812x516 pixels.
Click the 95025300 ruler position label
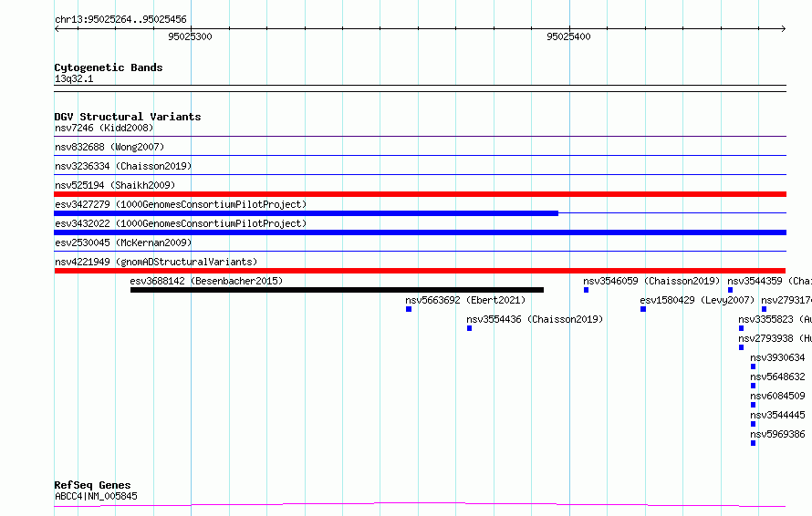(x=190, y=36)
